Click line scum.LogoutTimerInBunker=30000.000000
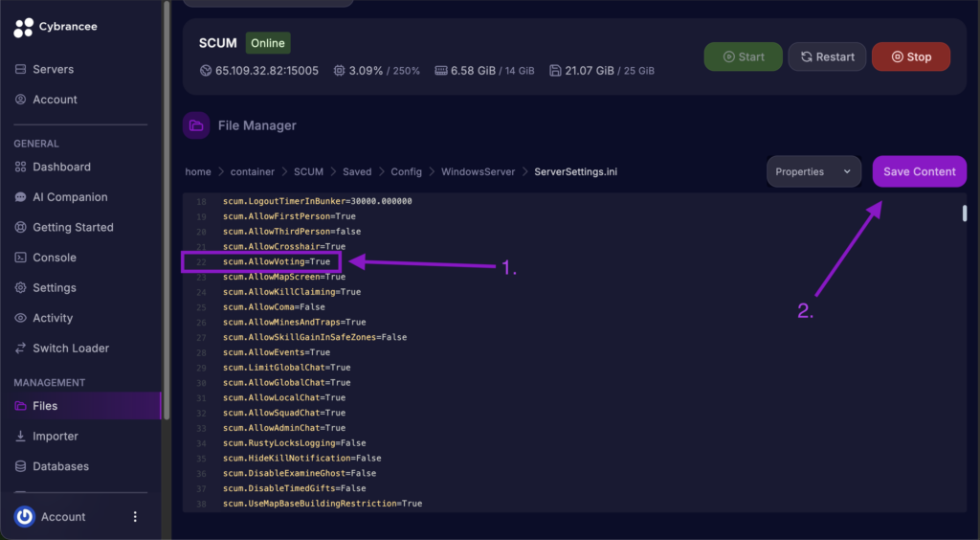Viewport: 980px width, 540px height. tap(318, 201)
